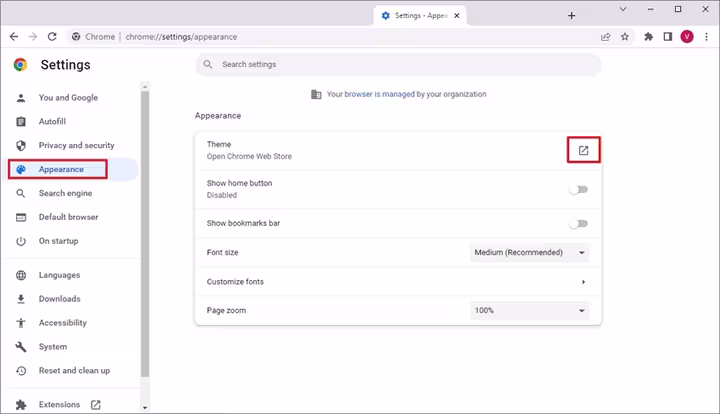This screenshot has height=414, width=720.
Task: Open the Downloads settings section
Action: pyautogui.click(x=59, y=299)
